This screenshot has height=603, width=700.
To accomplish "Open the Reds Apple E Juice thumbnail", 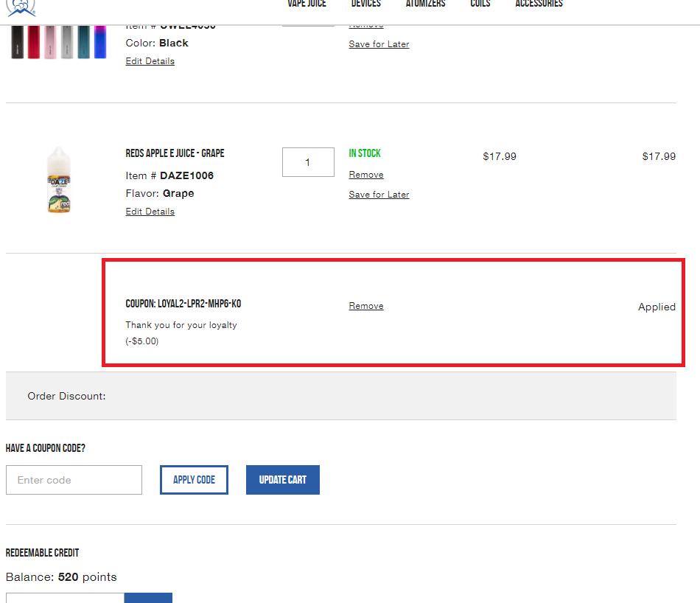I will pos(59,180).
